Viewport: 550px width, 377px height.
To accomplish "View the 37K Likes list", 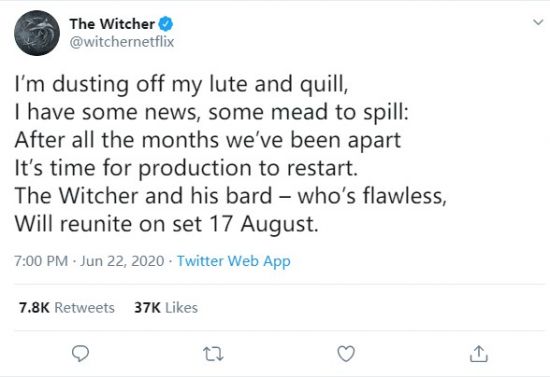I will (x=166, y=308).
